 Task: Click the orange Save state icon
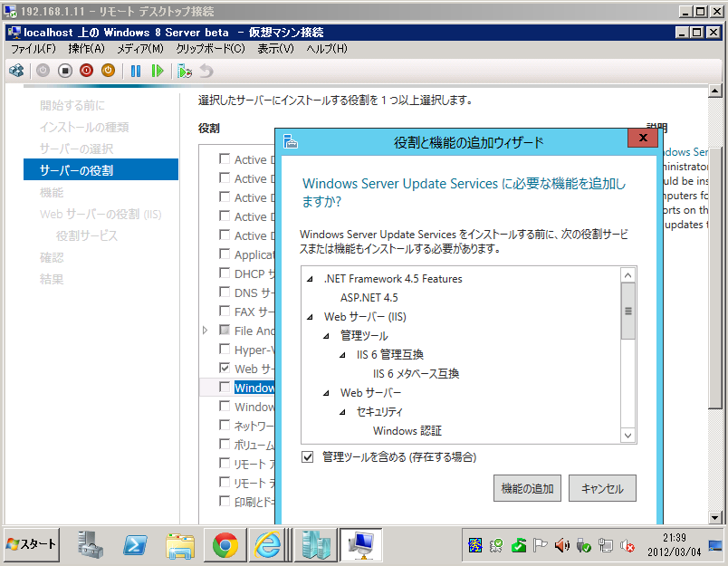point(108,71)
